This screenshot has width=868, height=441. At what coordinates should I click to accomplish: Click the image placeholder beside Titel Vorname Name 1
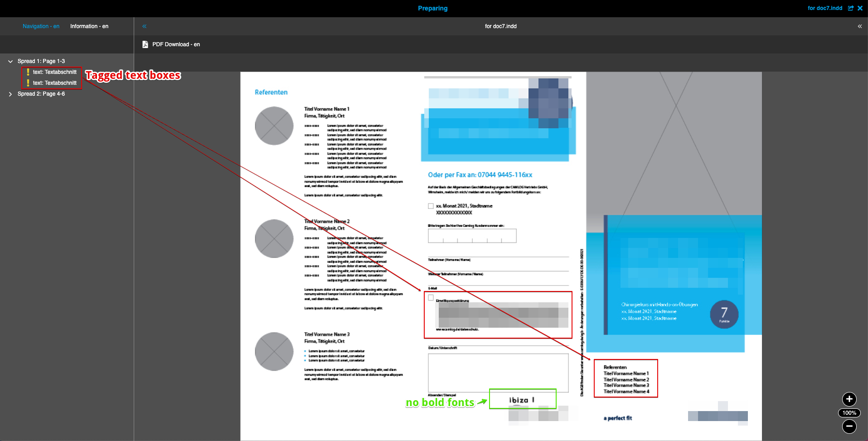pyautogui.click(x=274, y=126)
